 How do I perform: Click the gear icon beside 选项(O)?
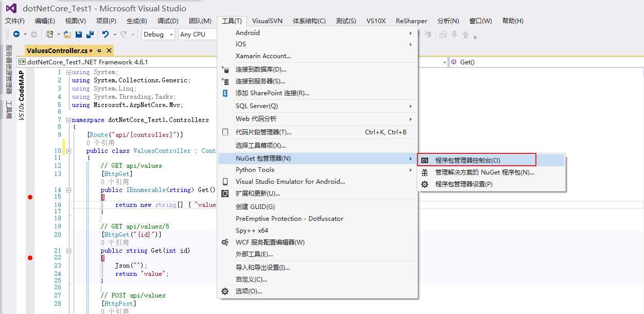click(225, 291)
